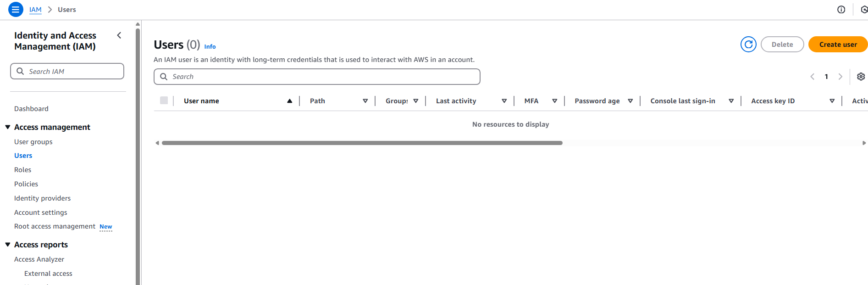The image size is (868, 285).
Task: Open the Password age column sort dropdown
Action: point(630,101)
